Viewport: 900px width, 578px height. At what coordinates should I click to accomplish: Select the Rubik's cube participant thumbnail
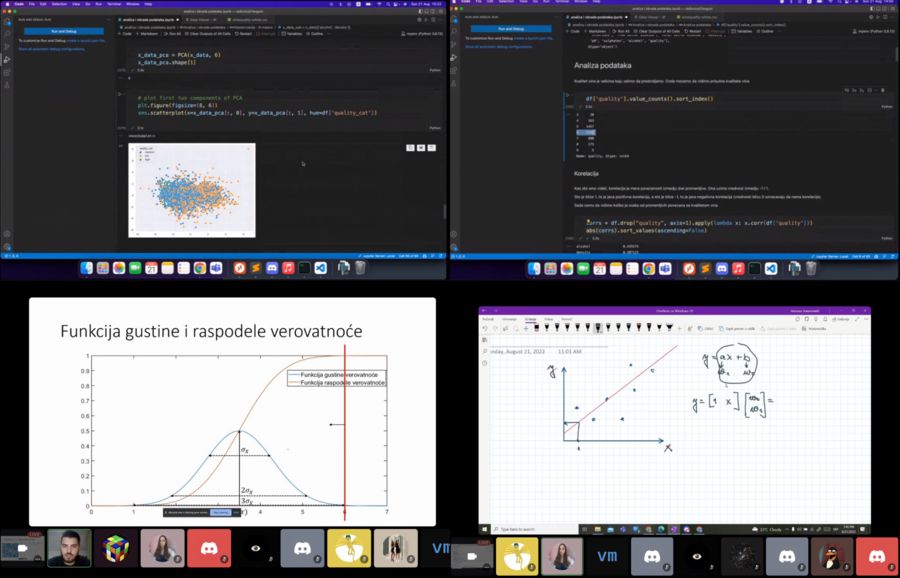pos(116,548)
